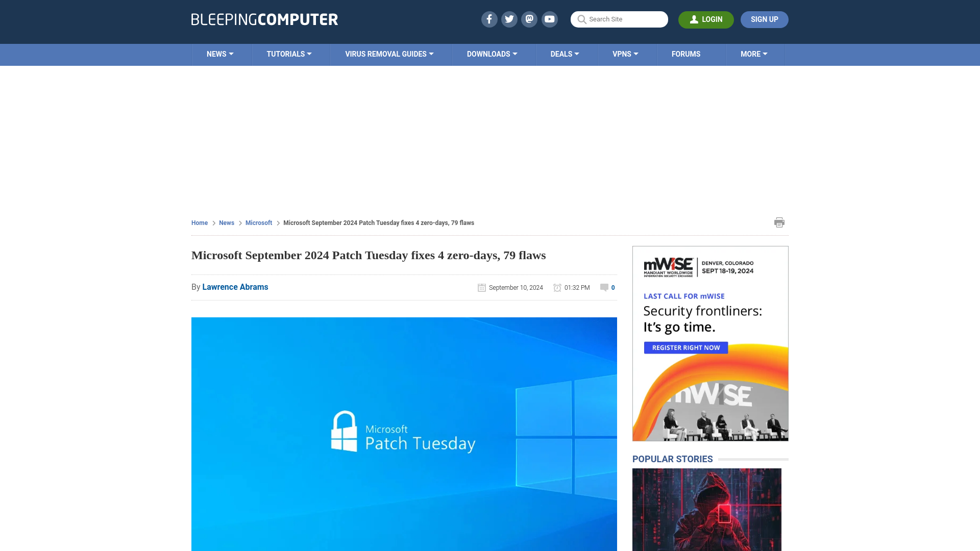Click the BleepingComputer YouTube icon
This screenshot has height=551, width=980.
pyautogui.click(x=549, y=19)
